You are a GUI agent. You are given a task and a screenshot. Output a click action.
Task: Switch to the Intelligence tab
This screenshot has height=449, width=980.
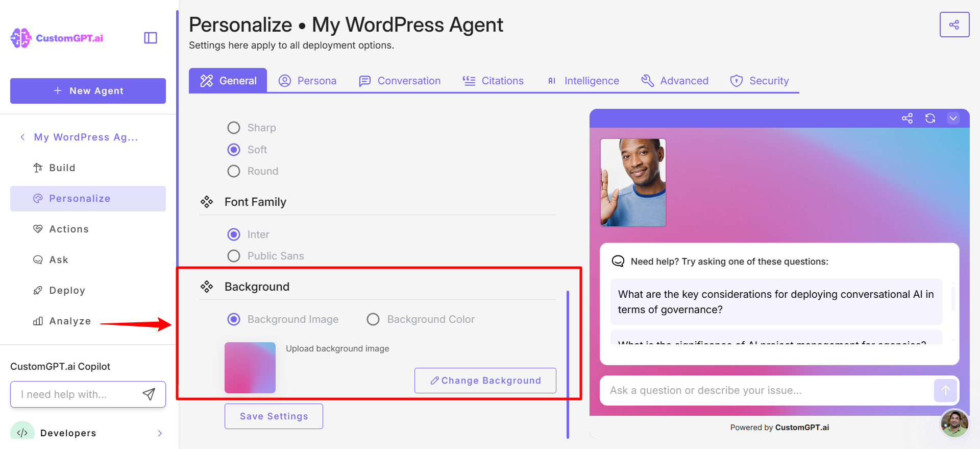pyautogui.click(x=583, y=81)
